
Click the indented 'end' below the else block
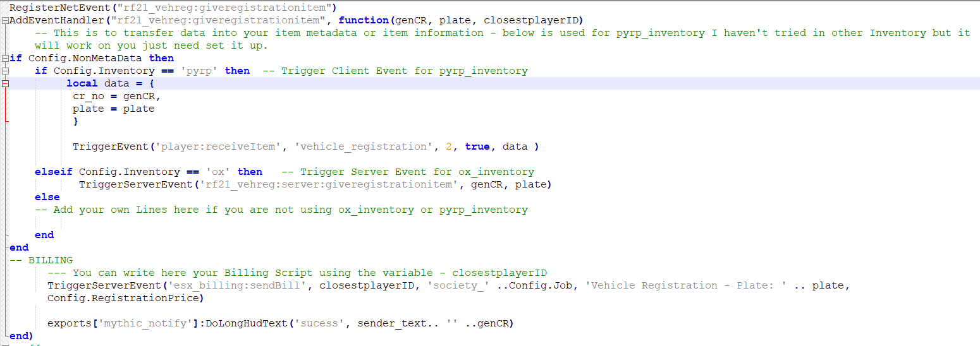[44, 235]
